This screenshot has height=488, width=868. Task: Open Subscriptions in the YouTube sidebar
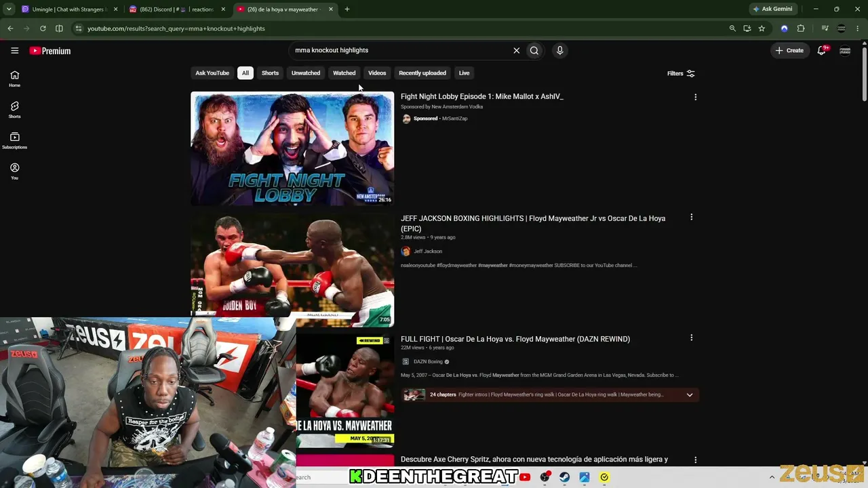(14, 140)
